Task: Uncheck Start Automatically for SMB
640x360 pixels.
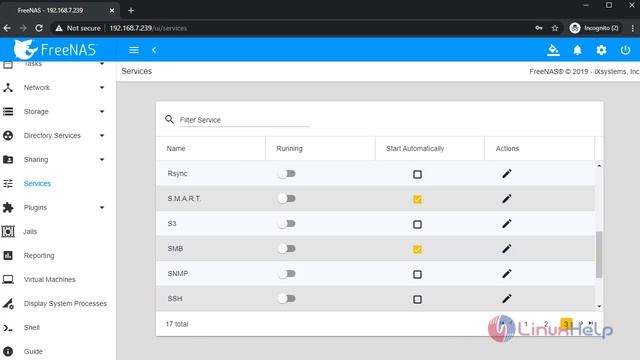Action: (417, 249)
